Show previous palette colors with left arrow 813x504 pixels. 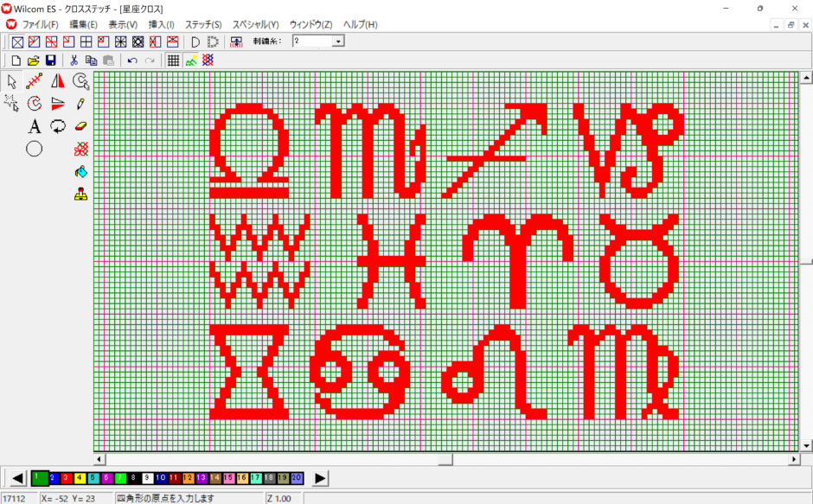click(17, 478)
